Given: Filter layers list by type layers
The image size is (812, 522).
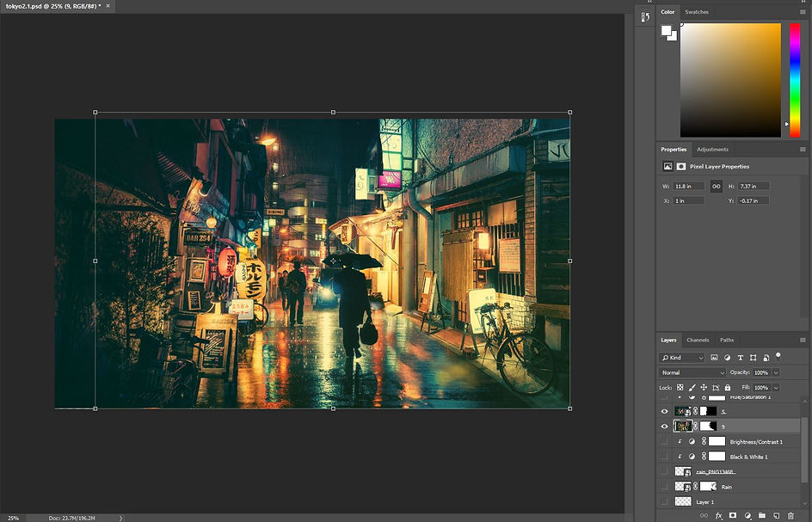Looking at the screenshot, I should tap(740, 358).
